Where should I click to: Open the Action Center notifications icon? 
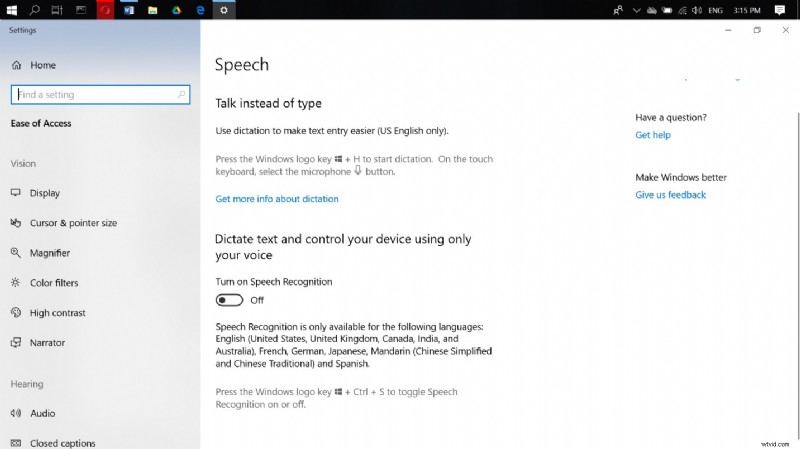(x=780, y=10)
